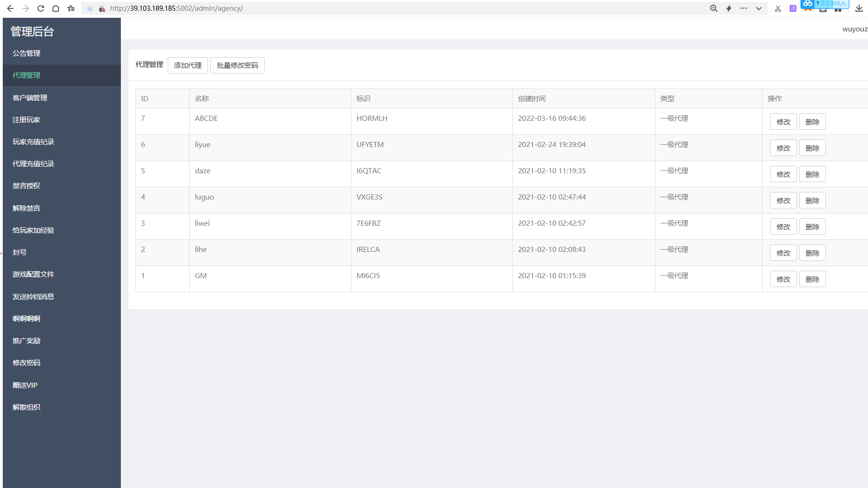The width and height of the screenshot is (868, 488).
Task: Click 删除 for the GM agent row
Action: point(812,279)
